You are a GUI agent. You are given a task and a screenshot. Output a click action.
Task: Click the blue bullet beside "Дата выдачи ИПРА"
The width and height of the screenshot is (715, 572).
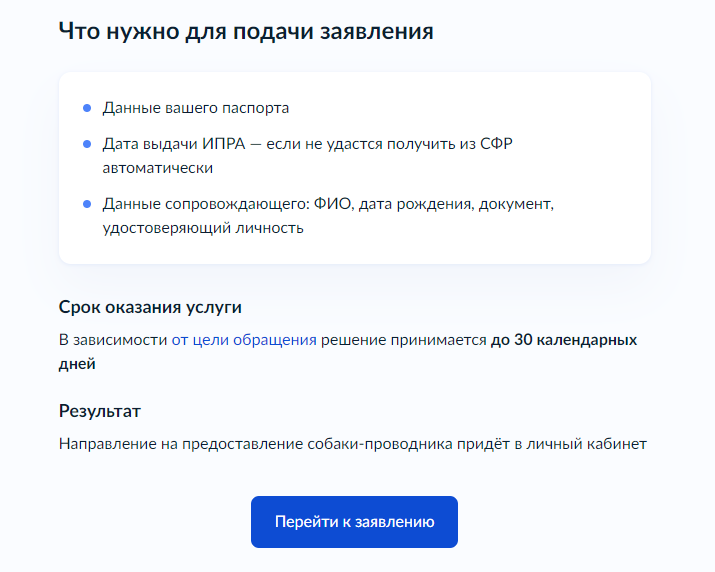(x=87, y=144)
